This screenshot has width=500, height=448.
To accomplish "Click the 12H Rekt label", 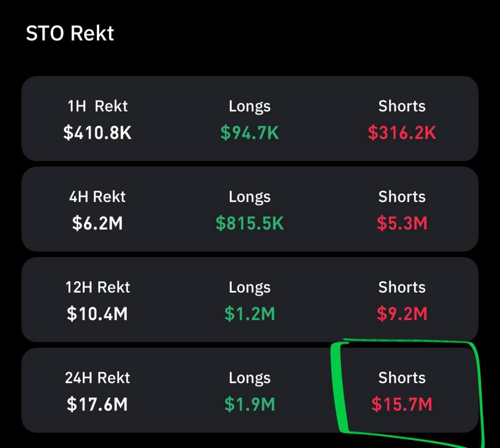I will pos(97,287).
